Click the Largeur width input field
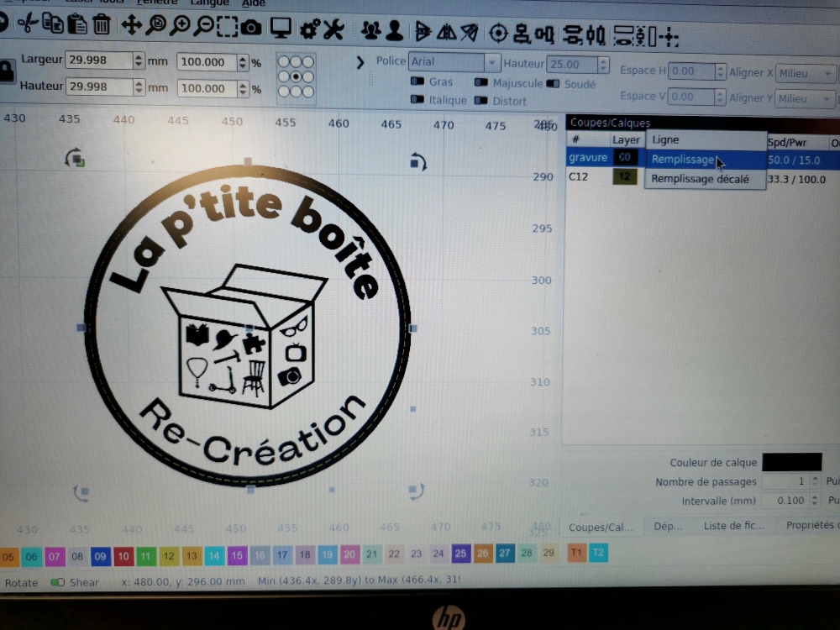The height and width of the screenshot is (630, 840). [x=98, y=60]
